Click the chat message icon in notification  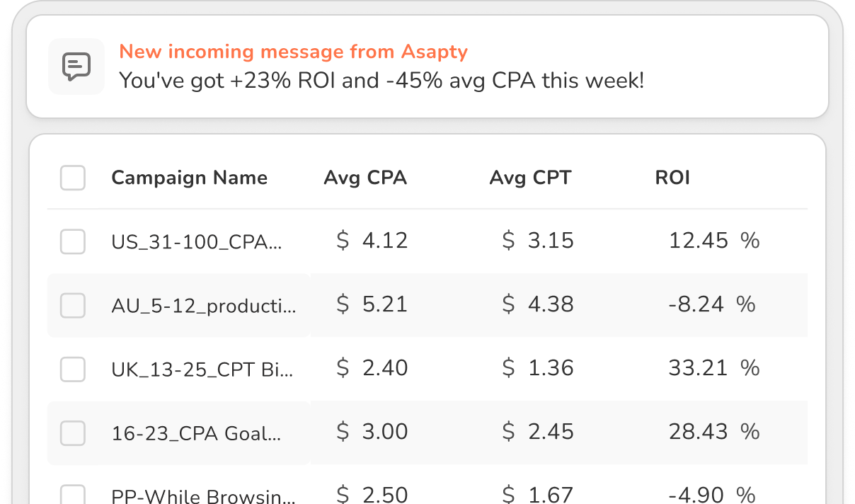pyautogui.click(x=76, y=67)
